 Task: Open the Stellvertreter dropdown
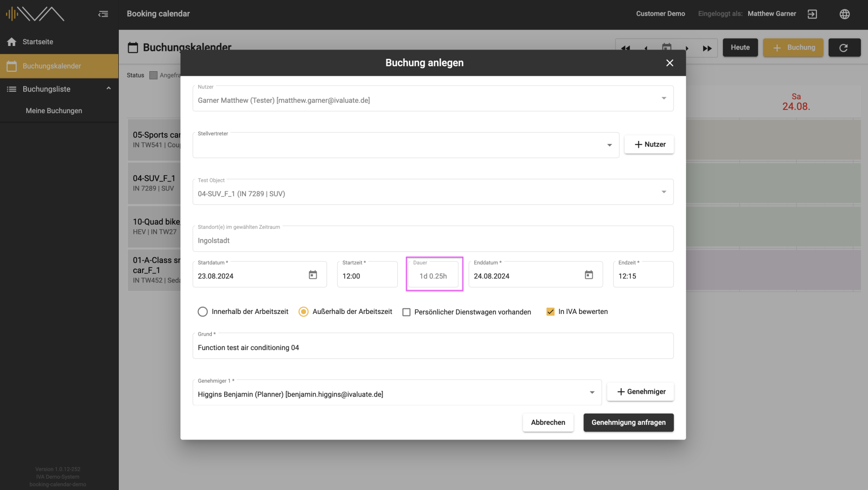tap(406, 145)
